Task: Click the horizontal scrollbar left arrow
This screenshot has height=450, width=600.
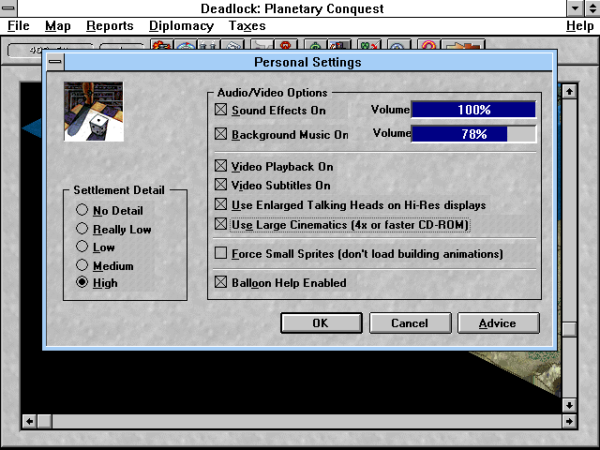Action: pos(30,421)
